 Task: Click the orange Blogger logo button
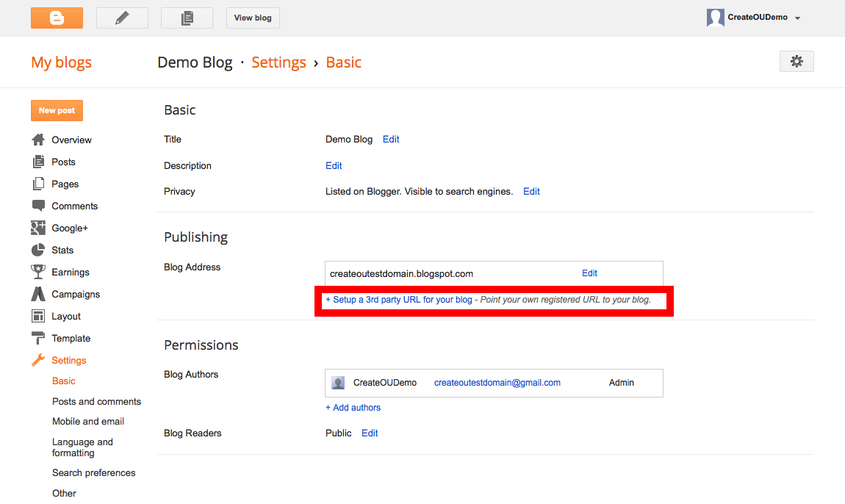[57, 18]
